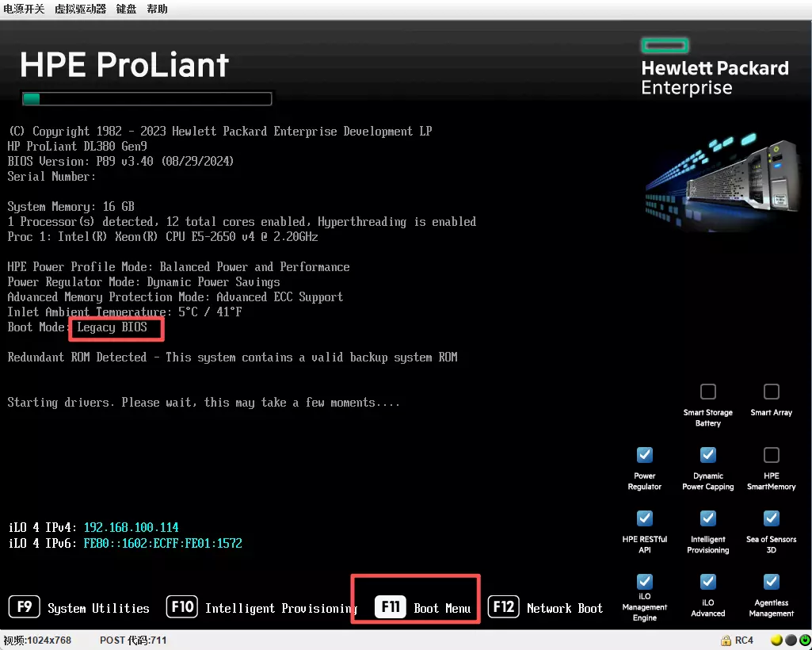Image resolution: width=812 pixels, height=650 pixels.
Task: Open the 电源开关 power menu
Action: coord(24,9)
